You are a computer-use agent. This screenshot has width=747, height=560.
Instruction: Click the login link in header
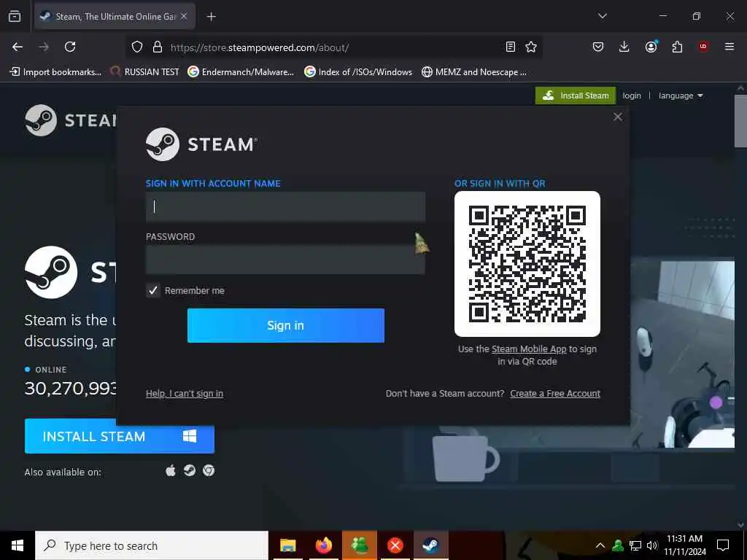tap(632, 96)
